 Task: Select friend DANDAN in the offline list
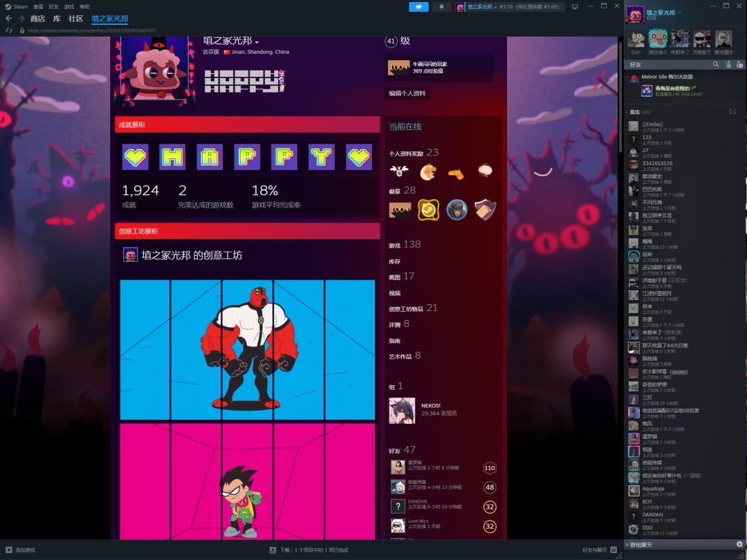(652, 515)
